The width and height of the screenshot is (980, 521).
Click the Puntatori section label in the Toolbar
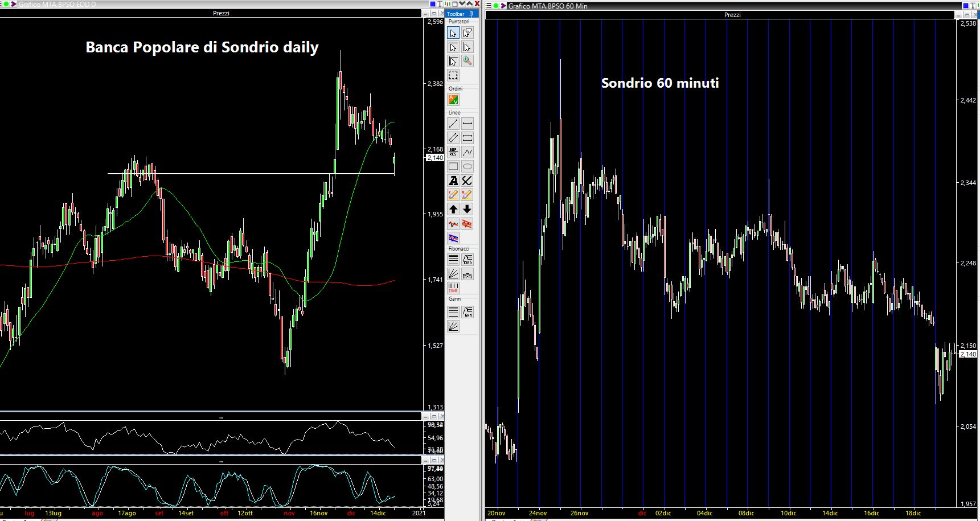click(x=459, y=22)
